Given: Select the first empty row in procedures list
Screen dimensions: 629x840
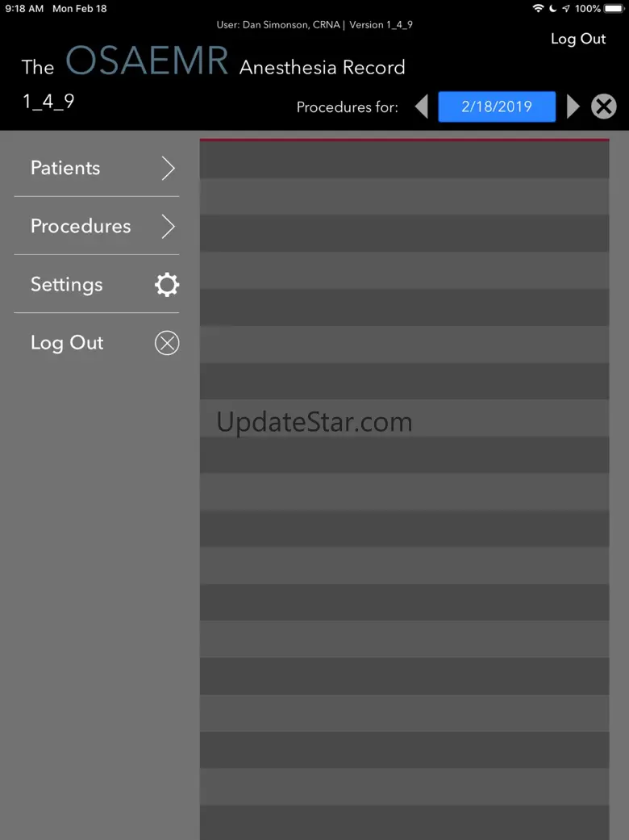Looking at the screenshot, I should coord(404,159).
